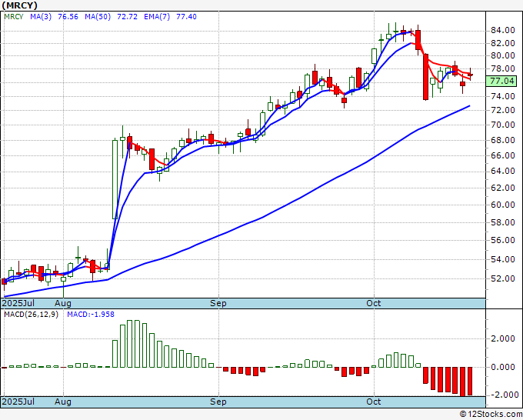523x420 pixels.
Task: Click the (MRCY) chart title
Action: (20, 5)
